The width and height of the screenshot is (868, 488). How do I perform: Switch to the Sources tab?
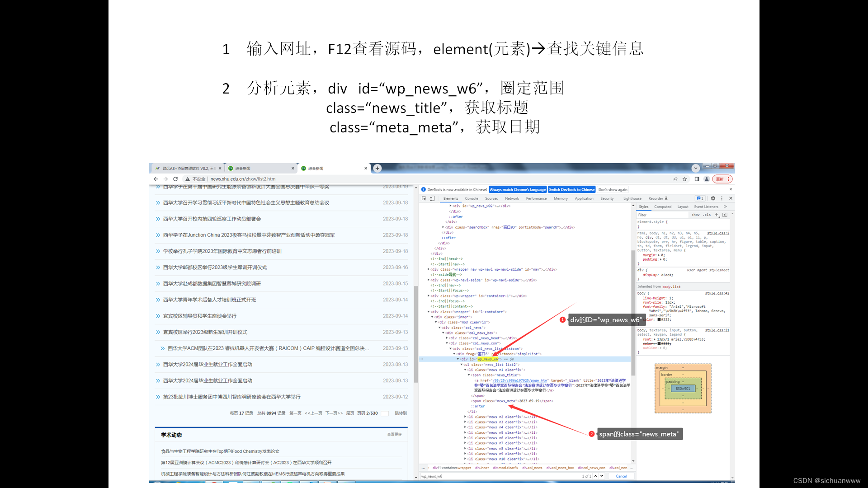tap(491, 198)
